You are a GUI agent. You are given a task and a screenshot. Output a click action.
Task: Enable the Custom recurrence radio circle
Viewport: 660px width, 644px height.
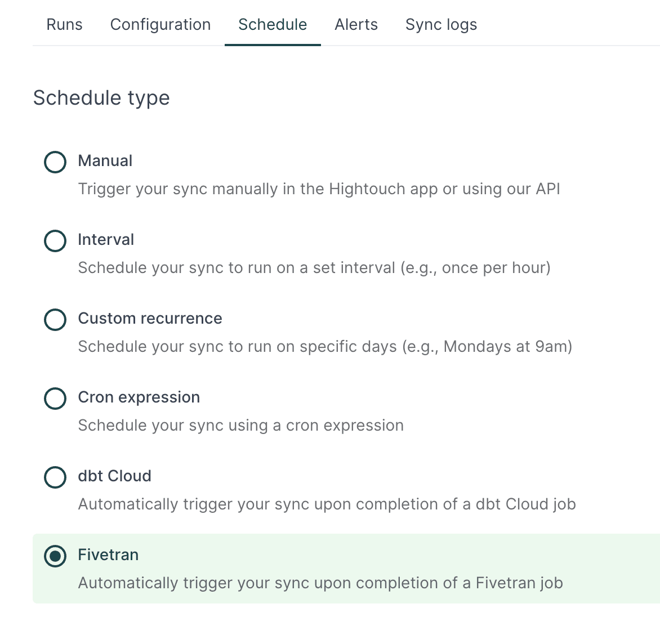pos(55,320)
